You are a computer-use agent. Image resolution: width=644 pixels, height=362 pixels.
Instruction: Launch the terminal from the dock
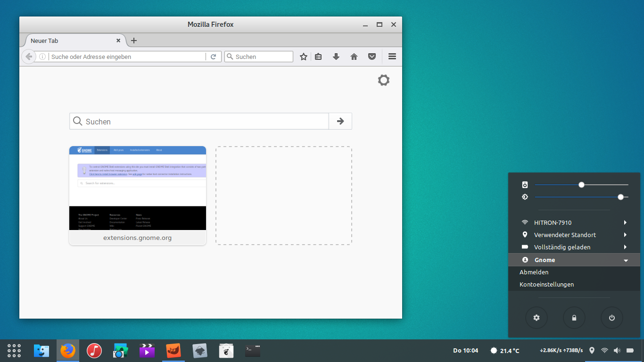coord(253,351)
